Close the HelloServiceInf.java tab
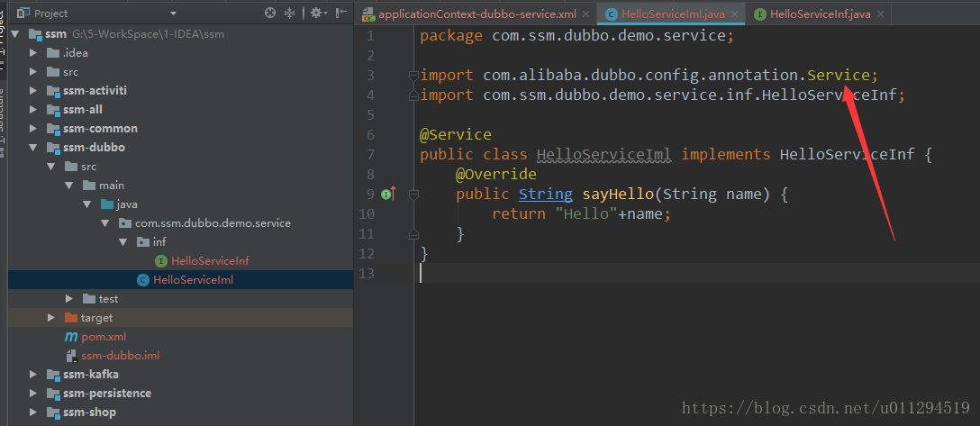 [x=880, y=14]
